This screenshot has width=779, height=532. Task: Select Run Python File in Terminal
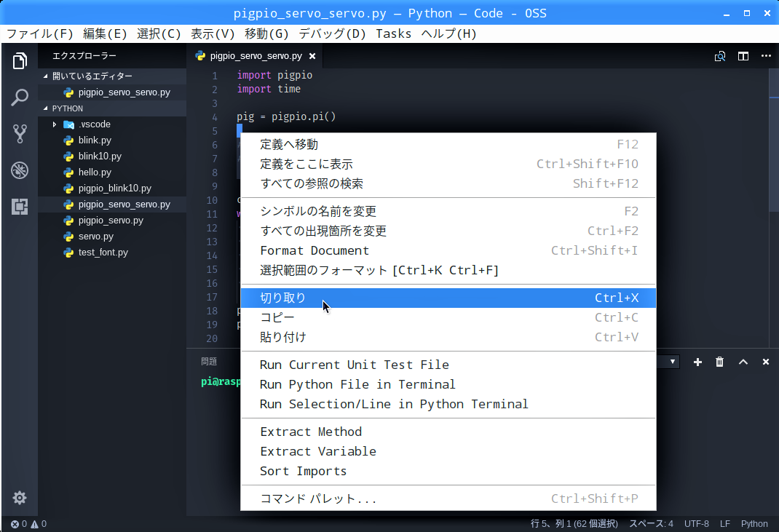[448, 384]
